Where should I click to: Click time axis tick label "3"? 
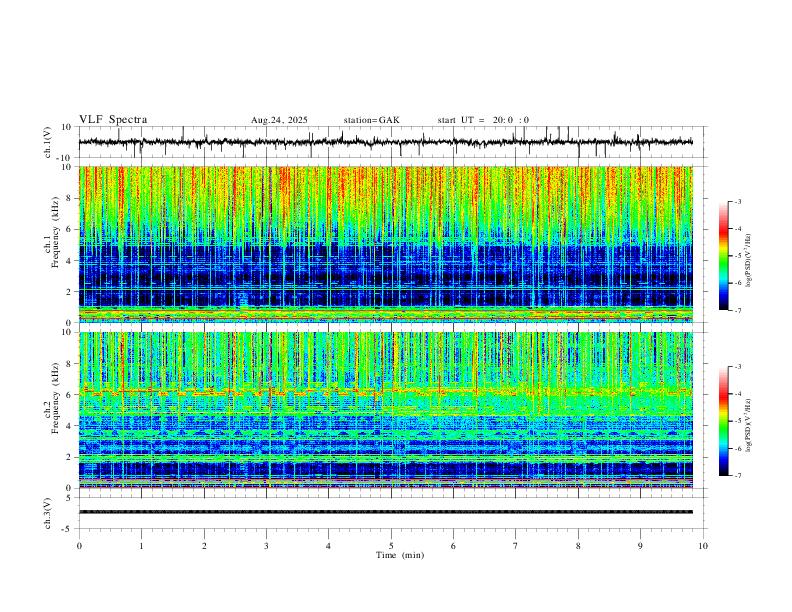(x=266, y=546)
